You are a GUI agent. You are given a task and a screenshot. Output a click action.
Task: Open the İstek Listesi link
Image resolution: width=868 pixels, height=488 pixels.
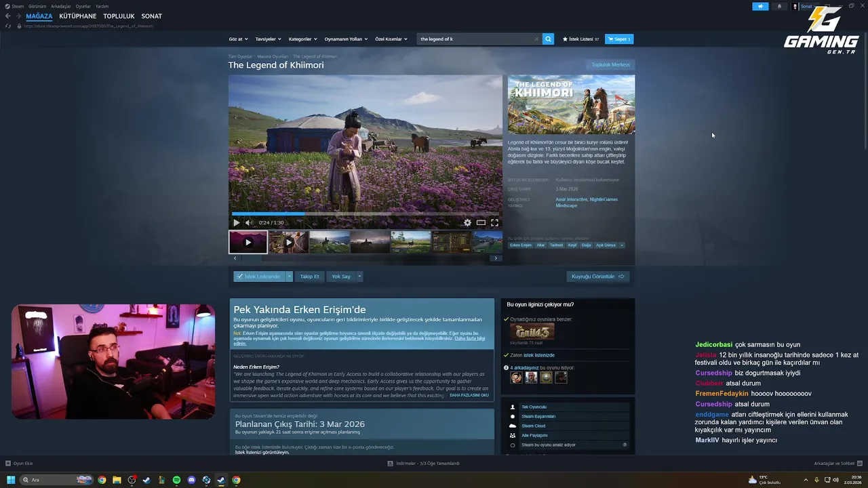[580, 39]
